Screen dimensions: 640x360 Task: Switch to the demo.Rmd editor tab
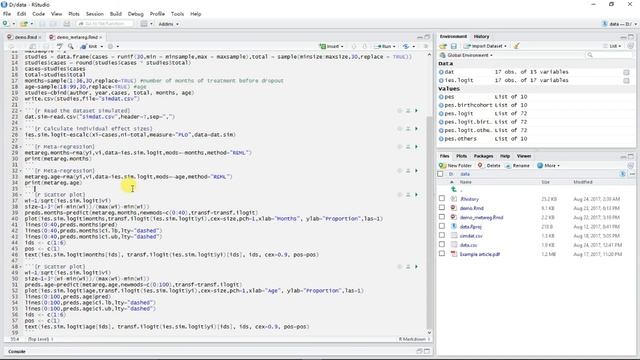[25, 37]
